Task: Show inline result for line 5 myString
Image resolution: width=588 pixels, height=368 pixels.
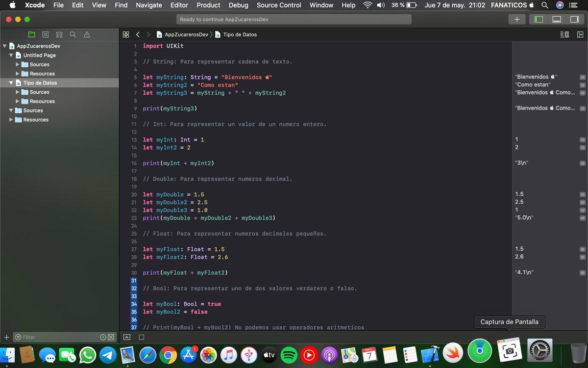Action: tap(582, 78)
